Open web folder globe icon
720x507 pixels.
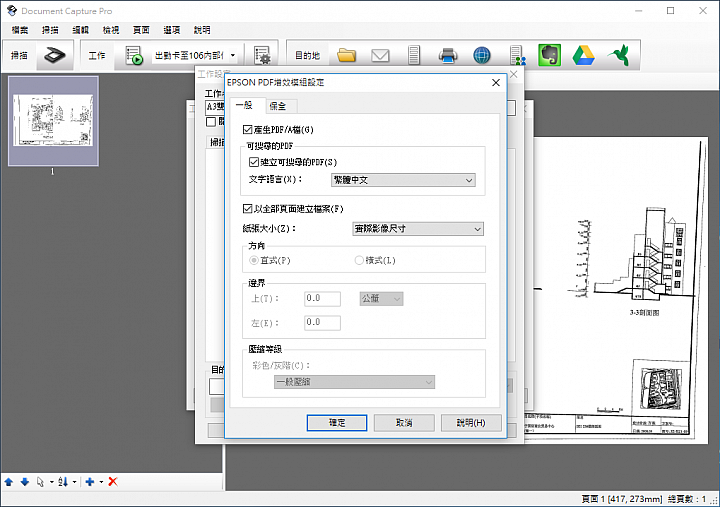(482, 56)
